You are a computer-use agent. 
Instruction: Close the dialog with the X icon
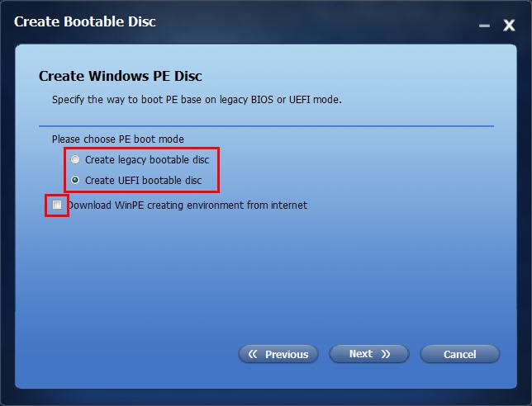(x=509, y=25)
